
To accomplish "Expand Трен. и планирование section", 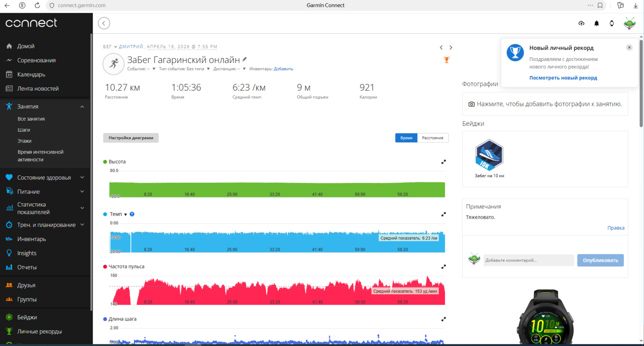I will pos(82,225).
